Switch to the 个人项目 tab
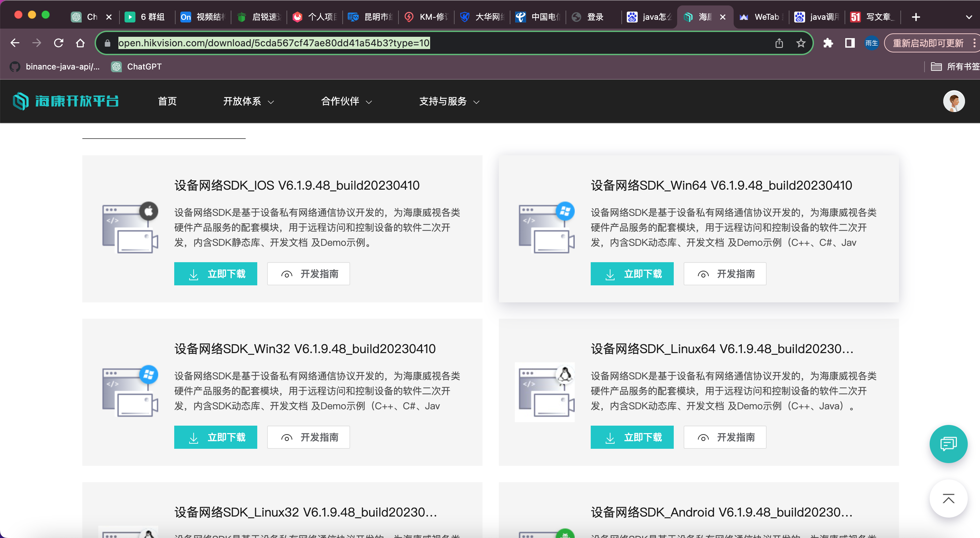This screenshot has width=980, height=538. coord(314,17)
